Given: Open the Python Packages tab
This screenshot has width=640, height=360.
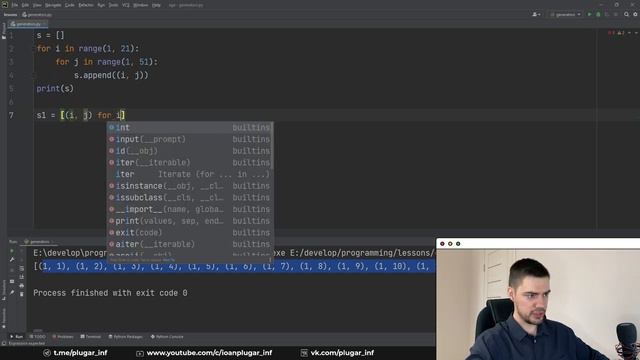Looking at the screenshot, I should [x=126, y=337].
